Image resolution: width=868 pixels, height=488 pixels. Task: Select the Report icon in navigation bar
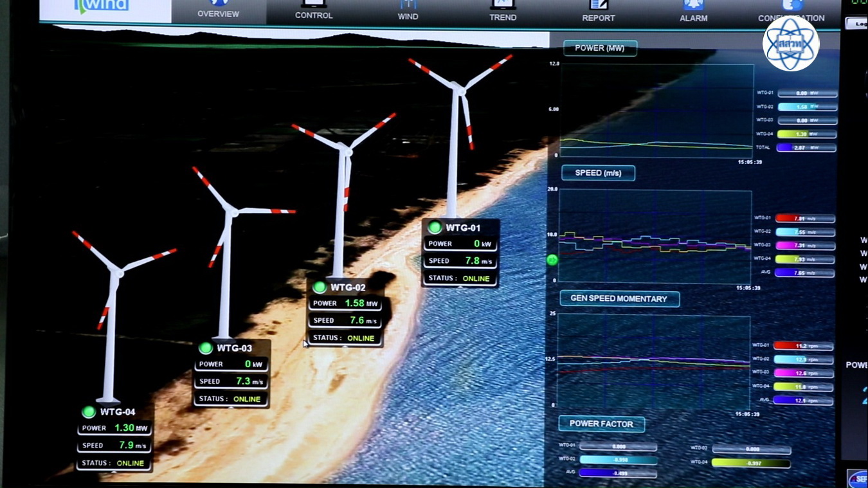(599, 6)
